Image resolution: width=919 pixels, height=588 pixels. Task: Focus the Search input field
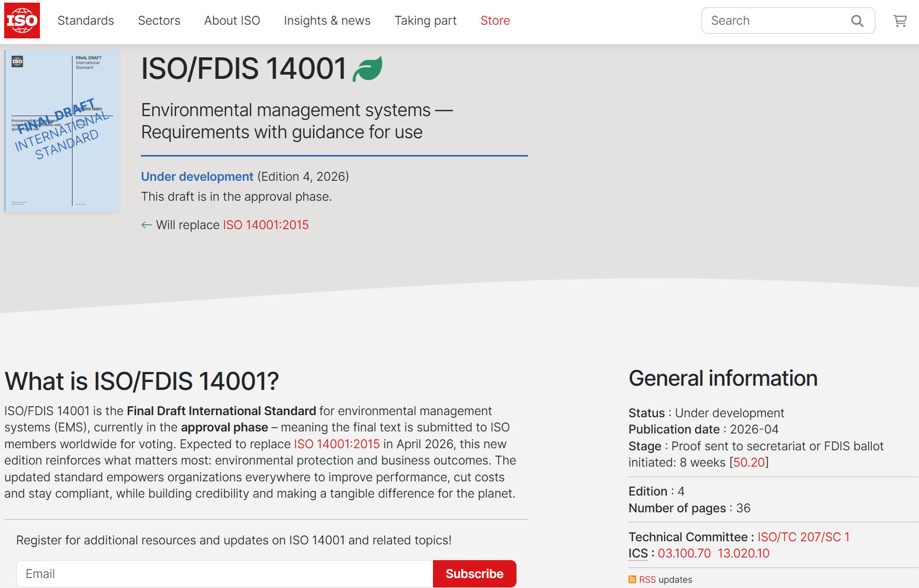pos(775,21)
